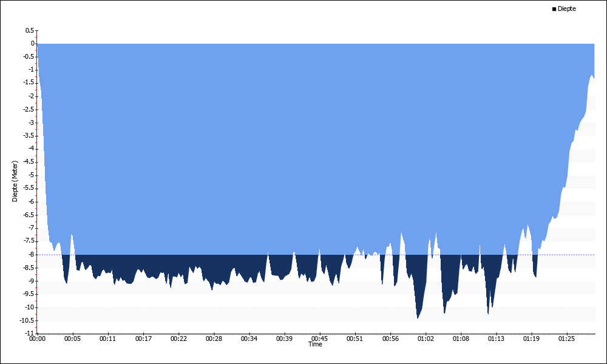607x364 pixels.
Task: Select the -5 value on depth axis
Action: click(30, 175)
